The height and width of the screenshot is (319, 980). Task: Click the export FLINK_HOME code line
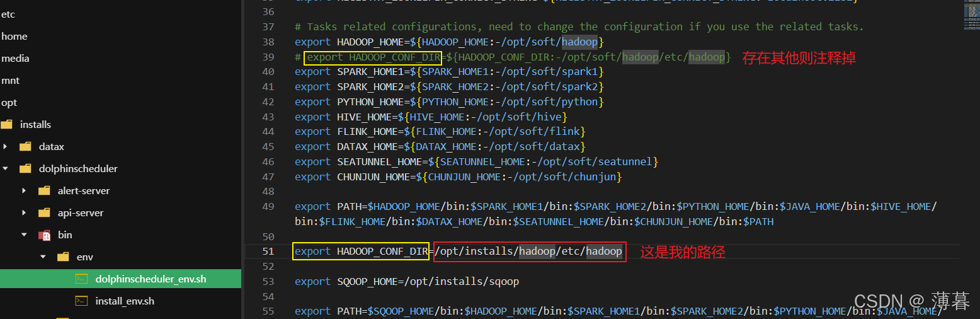pyautogui.click(x=440, y=131)
